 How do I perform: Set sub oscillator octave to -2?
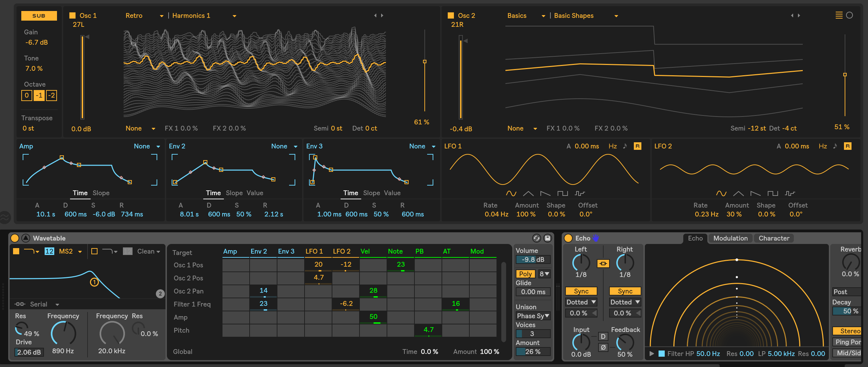point(52,96)
